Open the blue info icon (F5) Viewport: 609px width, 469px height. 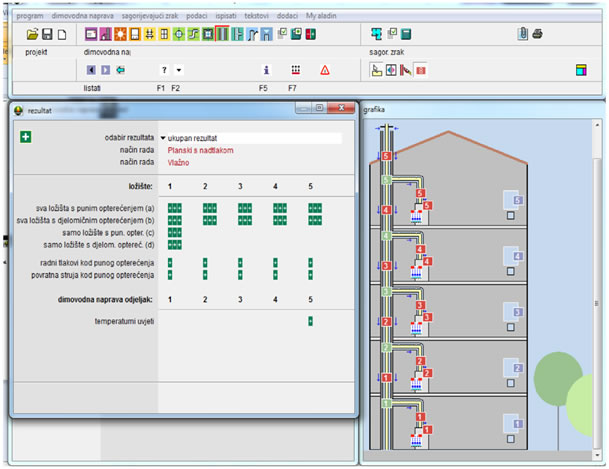pyautogui.click(x=266, y=70)
